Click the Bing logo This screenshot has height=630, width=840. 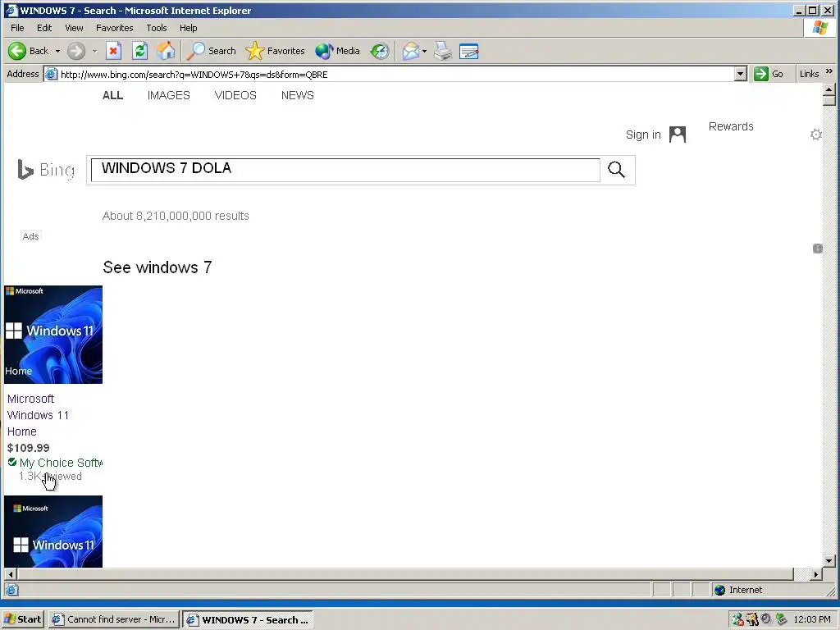click(46, 170)
